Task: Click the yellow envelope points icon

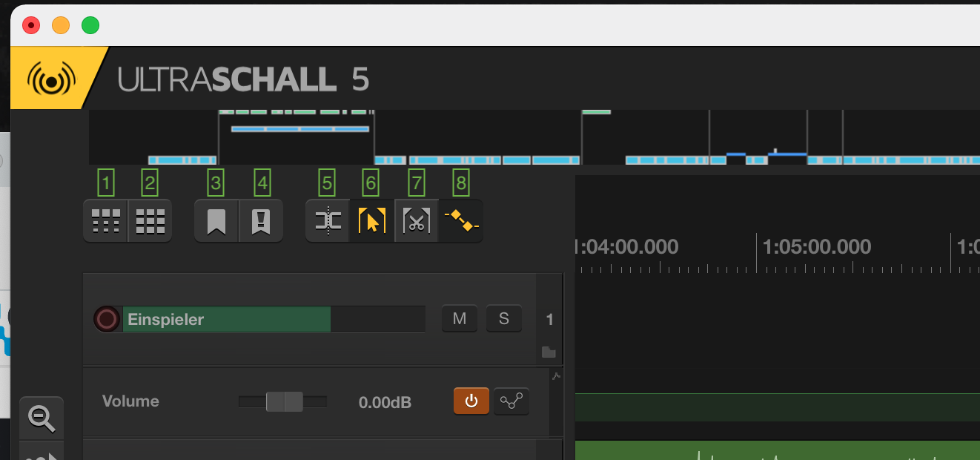Action: pos(461,221)
